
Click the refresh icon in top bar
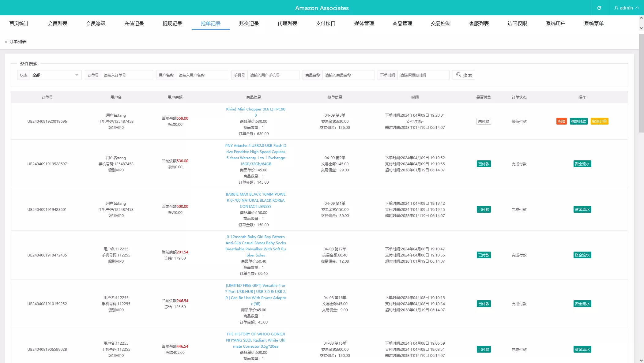click(599, 8)
